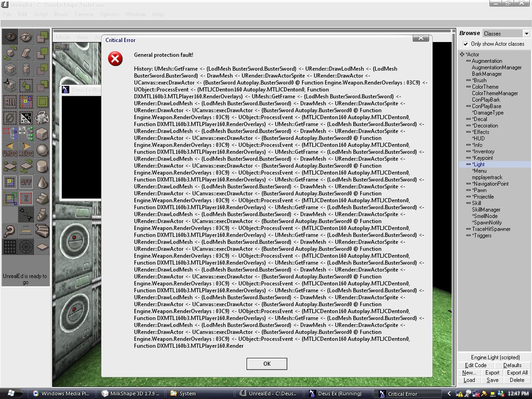
Task: Click the Export All button
Action: pos(517,373)
